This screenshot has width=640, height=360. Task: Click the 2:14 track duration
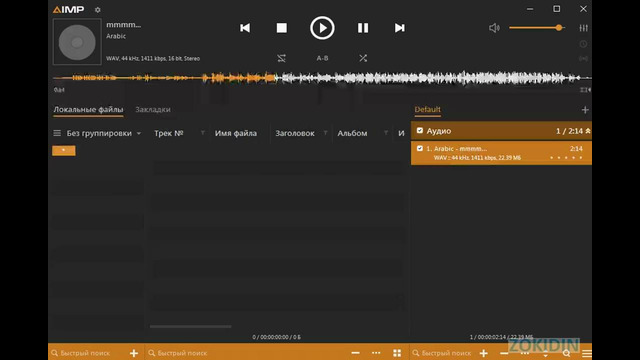pos(576,149)
